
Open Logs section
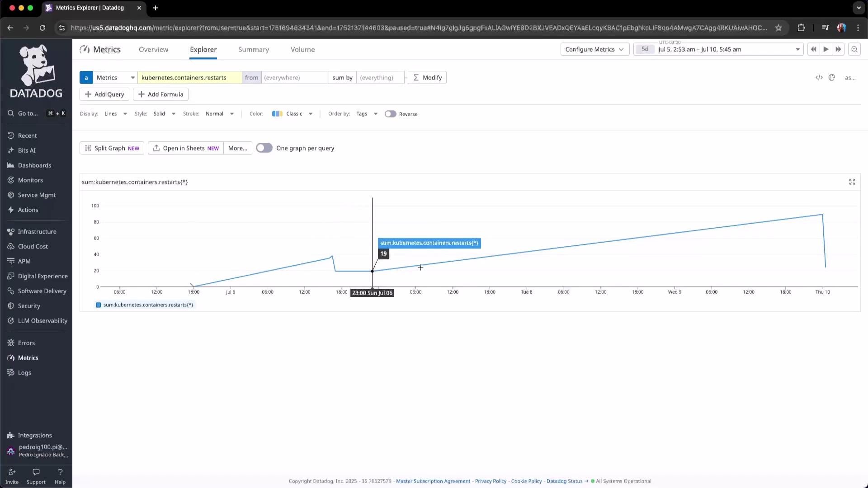(24, 373)
